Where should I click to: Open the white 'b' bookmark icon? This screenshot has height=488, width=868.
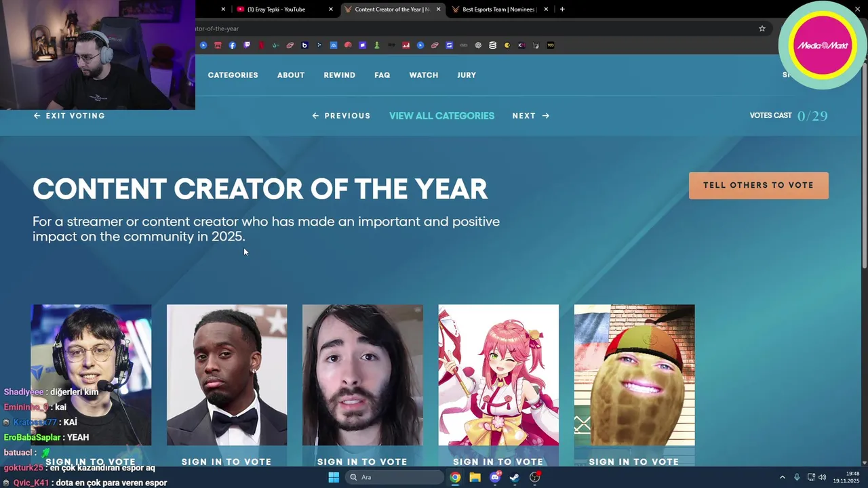point(304,45)
